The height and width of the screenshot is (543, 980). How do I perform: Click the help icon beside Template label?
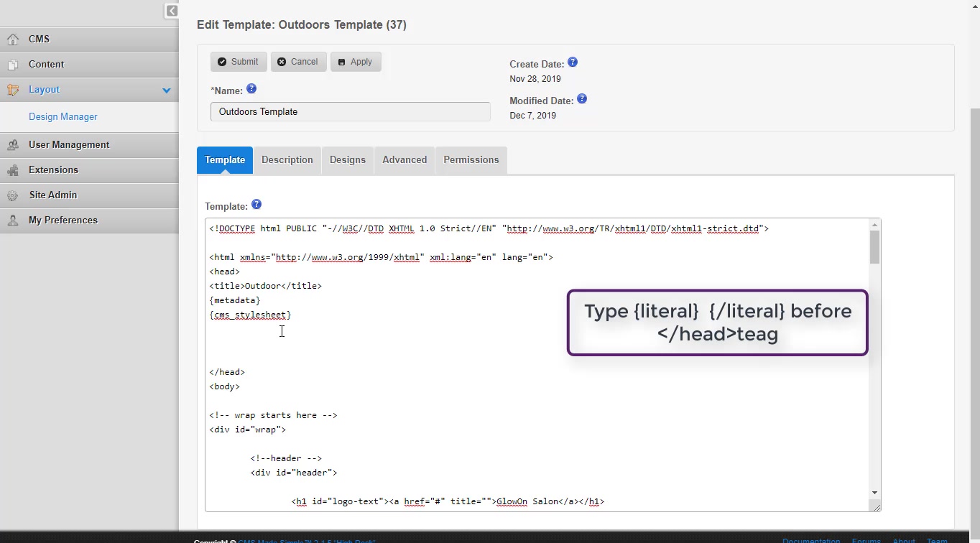click(x=256, y=205)
